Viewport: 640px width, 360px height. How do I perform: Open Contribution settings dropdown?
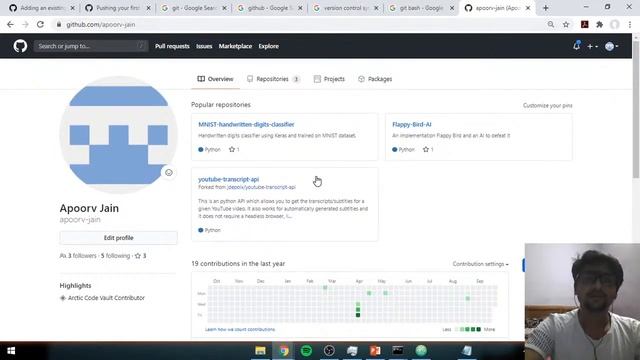point(480,264)
